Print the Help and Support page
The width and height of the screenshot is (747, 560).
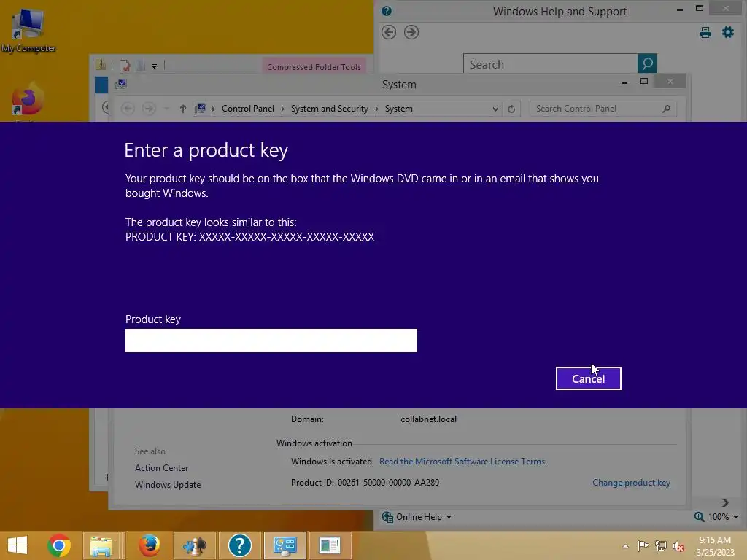coord(705,32)
